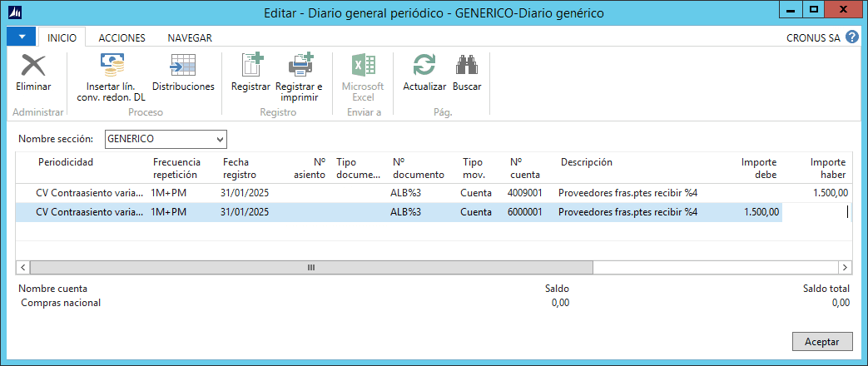The width and height of the screenshot is (868, 366).
Task: Expand the Nombre sección GENERICO dropdown
Action: pos(221,140)
